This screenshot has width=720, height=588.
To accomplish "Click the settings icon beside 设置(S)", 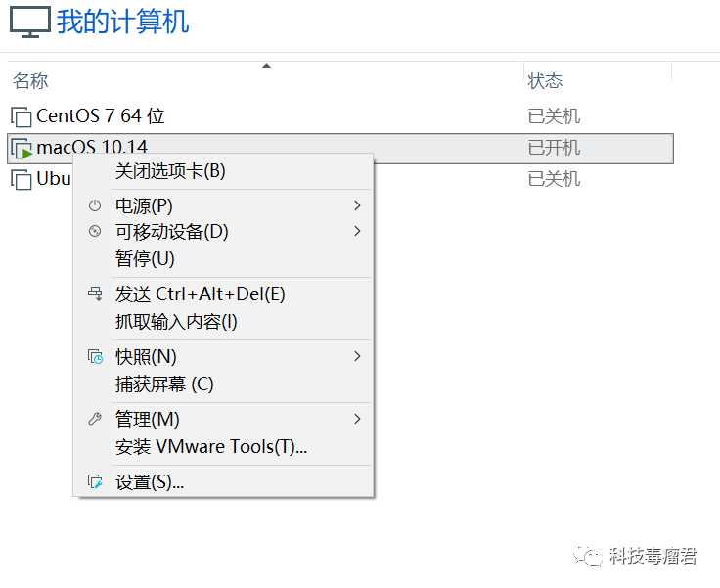I will point(95,481).
